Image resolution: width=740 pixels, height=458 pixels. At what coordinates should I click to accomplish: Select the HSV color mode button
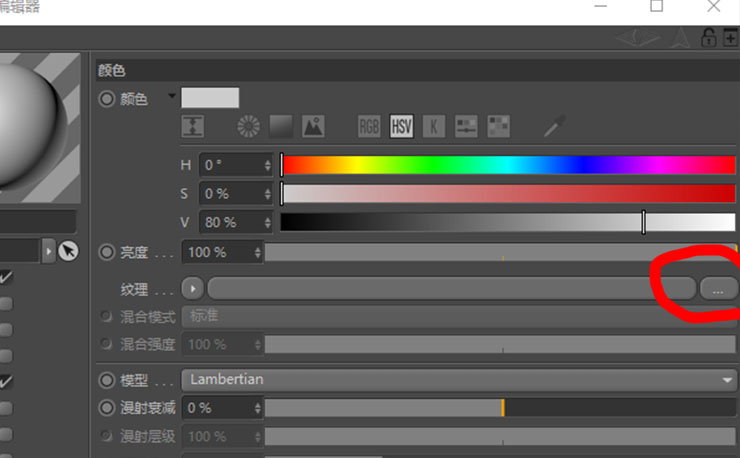coord(401,126)
